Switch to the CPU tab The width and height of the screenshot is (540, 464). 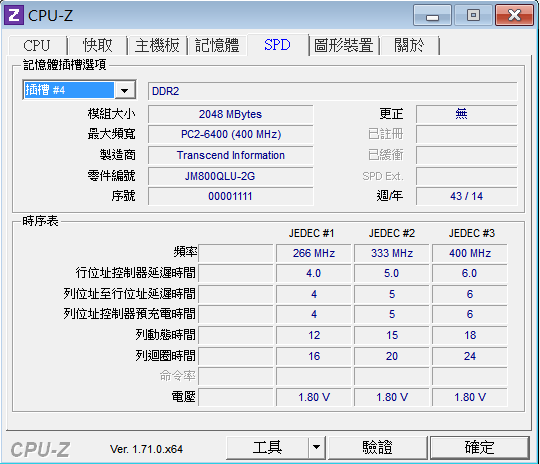coord(37,45)
